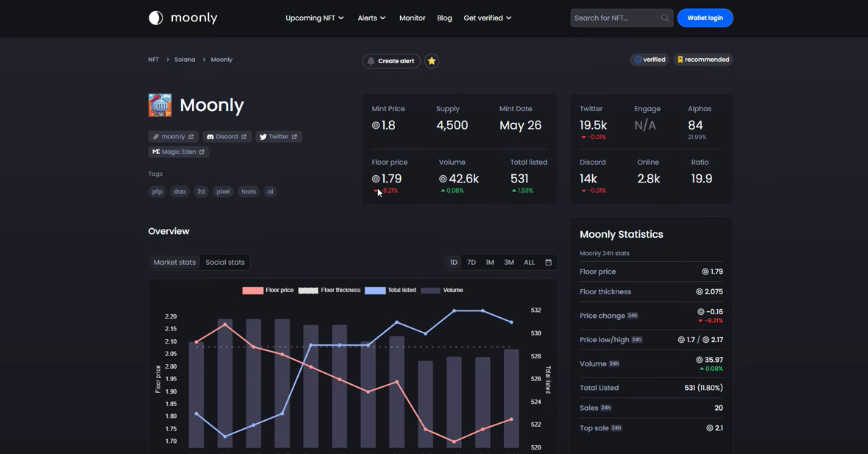Screen dimensions: 868x454
Task: Click the Overview section heading
Action: click(x=169, y=232)
